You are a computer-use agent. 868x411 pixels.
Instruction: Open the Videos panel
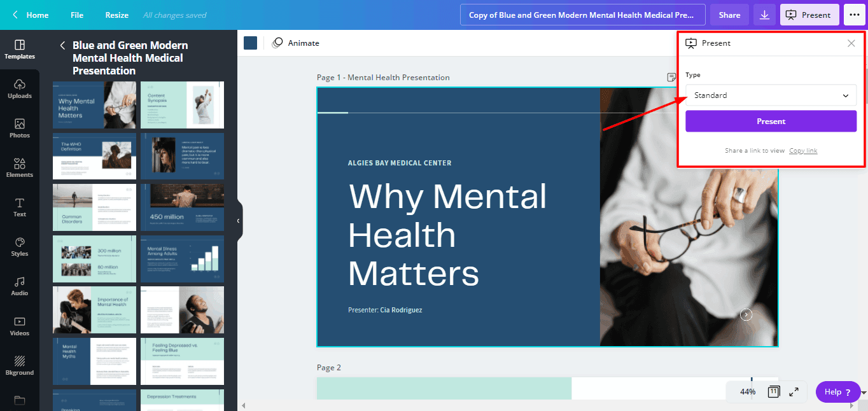point(20,326)
